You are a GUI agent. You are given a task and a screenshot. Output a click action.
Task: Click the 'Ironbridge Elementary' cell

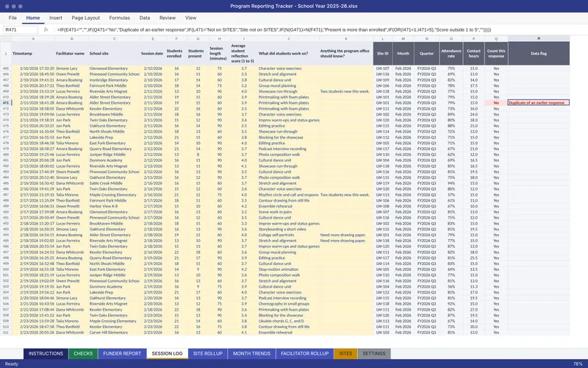(115, 80)
